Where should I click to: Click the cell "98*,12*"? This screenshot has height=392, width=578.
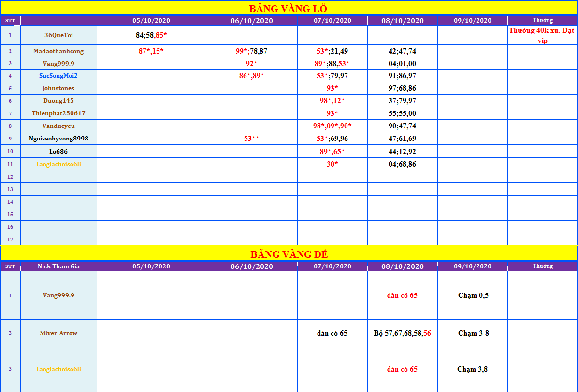pos(332,101)
